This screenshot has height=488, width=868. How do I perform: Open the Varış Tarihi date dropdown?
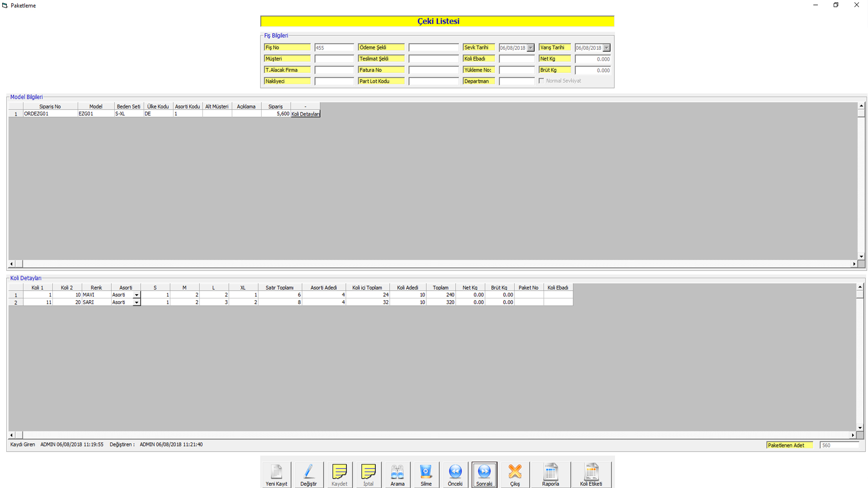(x=607, y=48)
